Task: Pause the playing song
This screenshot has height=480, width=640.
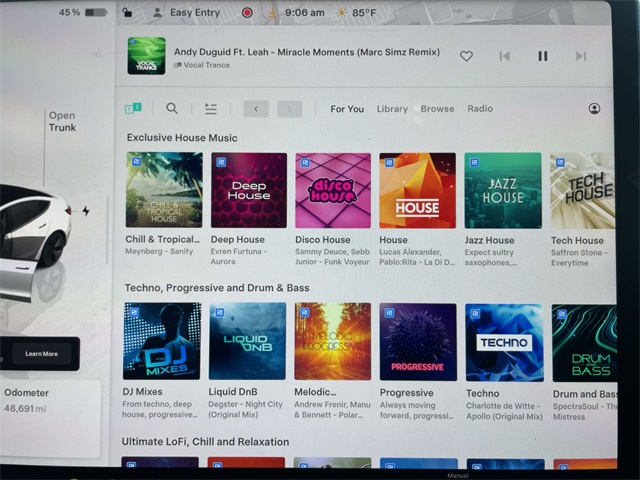Action: 542,56
